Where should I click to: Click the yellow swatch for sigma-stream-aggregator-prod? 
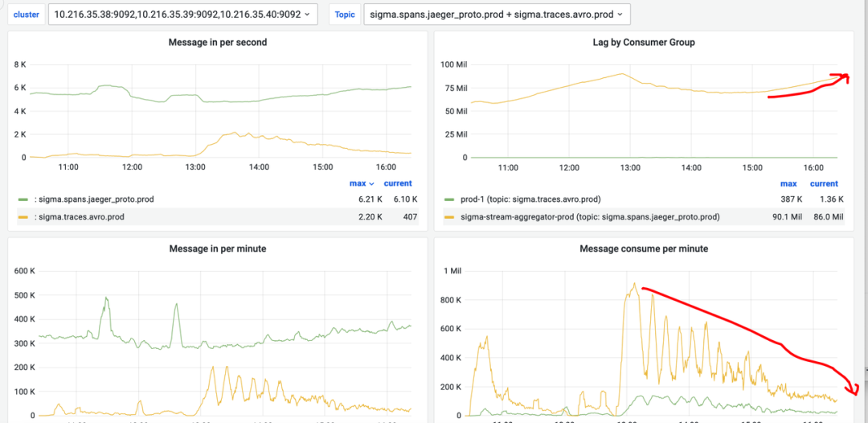click(448, 216)
